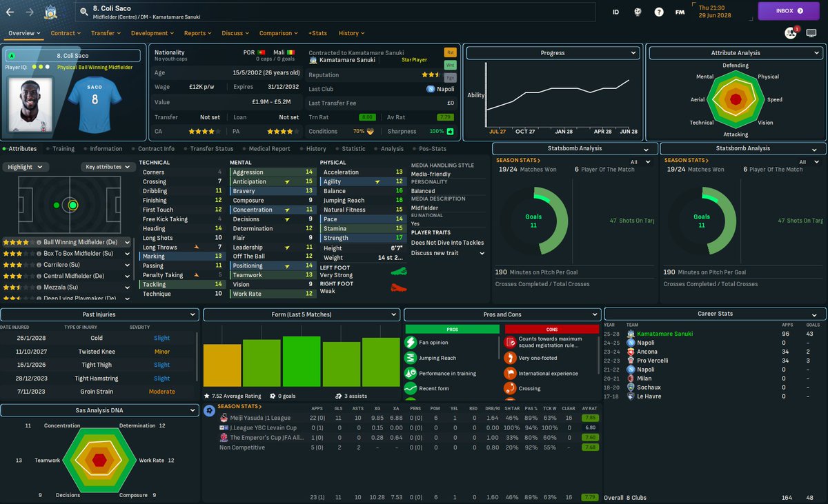The height and width of the screenshot is (504, 828).
Task: Open the staff notifications icon with badge
Action: point(791,32)
